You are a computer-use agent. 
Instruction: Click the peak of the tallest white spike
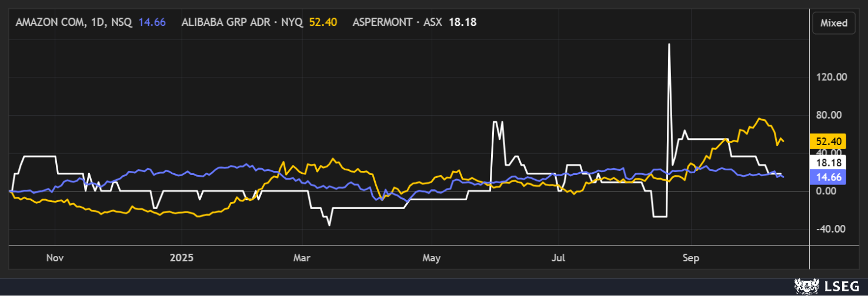[669, 44]
